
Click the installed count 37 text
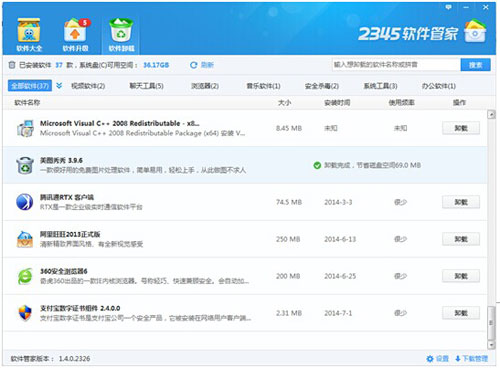(x=59, y=65)
